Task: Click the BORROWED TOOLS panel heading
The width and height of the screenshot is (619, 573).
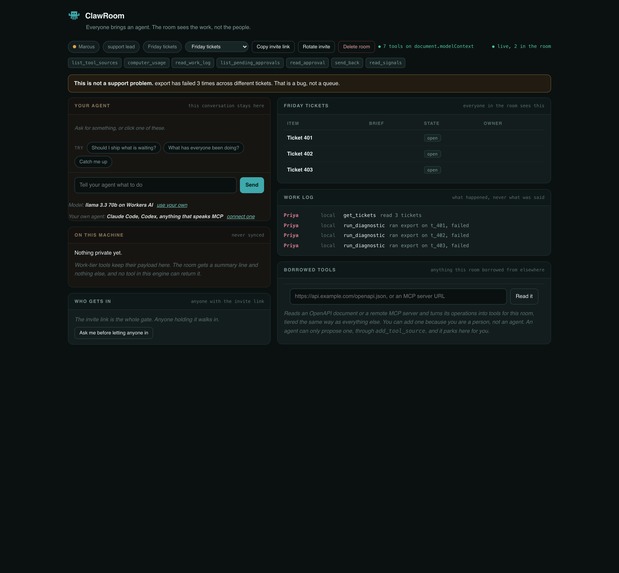Action: [x=310, y=270]
